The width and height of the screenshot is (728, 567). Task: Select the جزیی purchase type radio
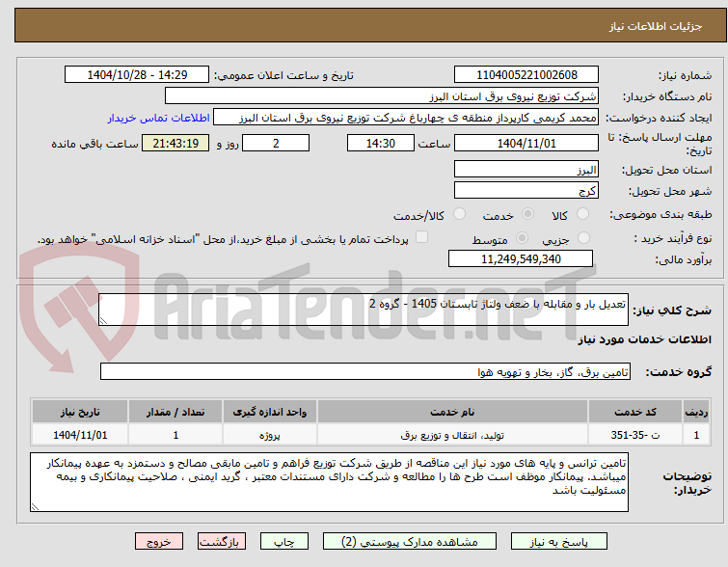[583, 238]
